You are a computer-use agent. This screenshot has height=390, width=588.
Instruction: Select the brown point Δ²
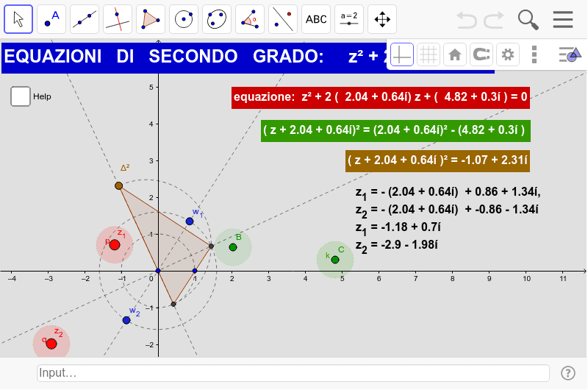tap(119, 186)
